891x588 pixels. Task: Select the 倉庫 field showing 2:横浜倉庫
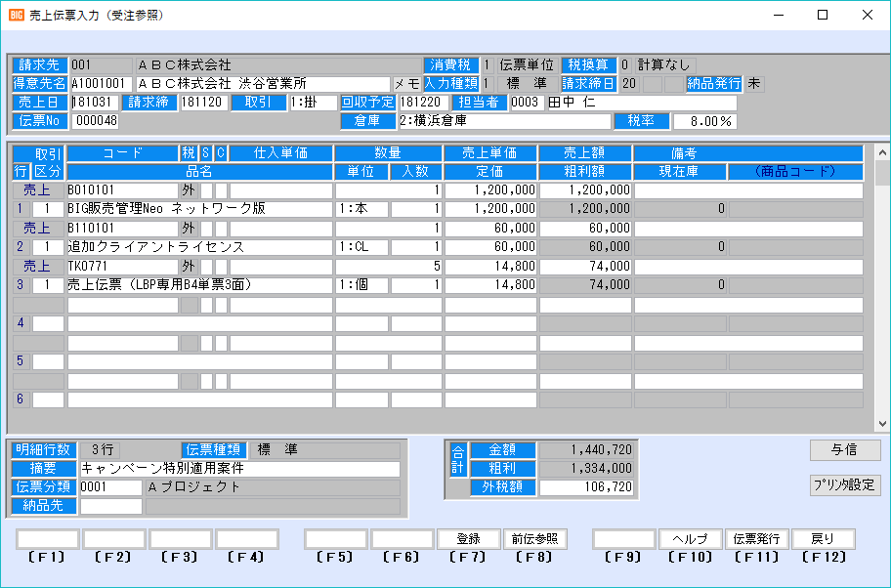(x=504, y=121)
